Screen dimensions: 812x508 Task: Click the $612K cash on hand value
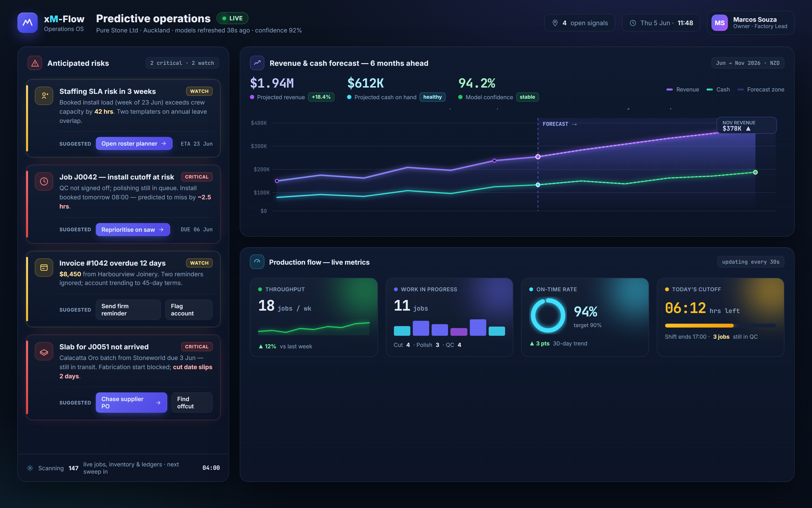(365, 83)
